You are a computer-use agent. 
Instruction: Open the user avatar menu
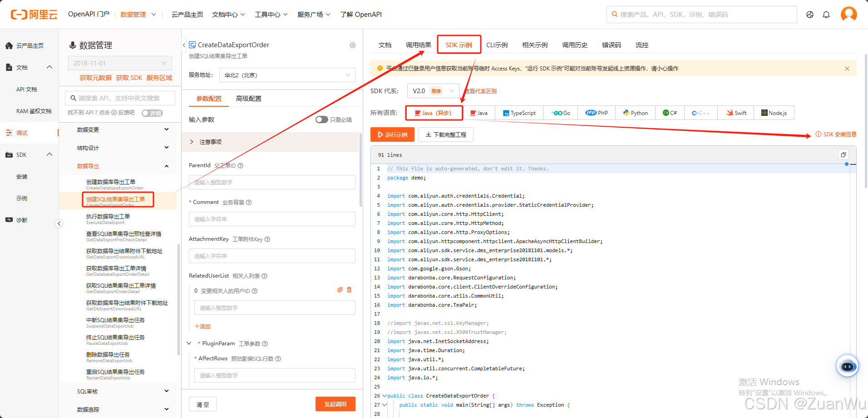point(848,14)
